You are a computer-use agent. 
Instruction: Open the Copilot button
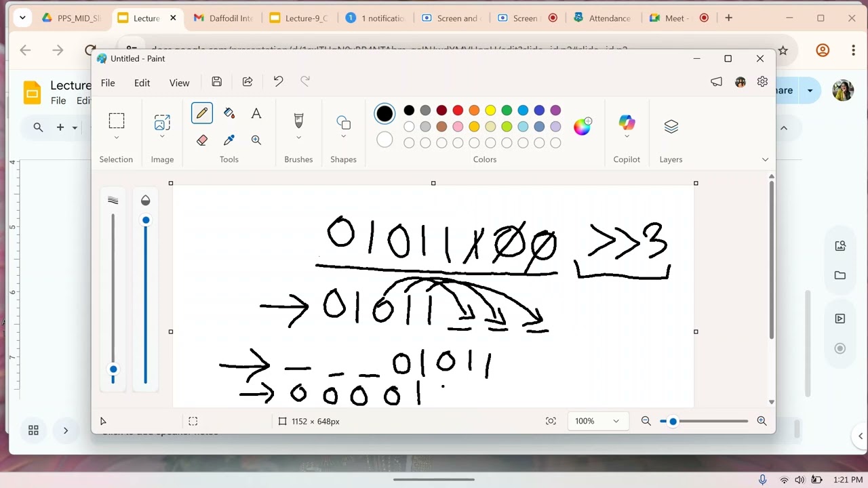pyautogui.click(x=627, y=123)
